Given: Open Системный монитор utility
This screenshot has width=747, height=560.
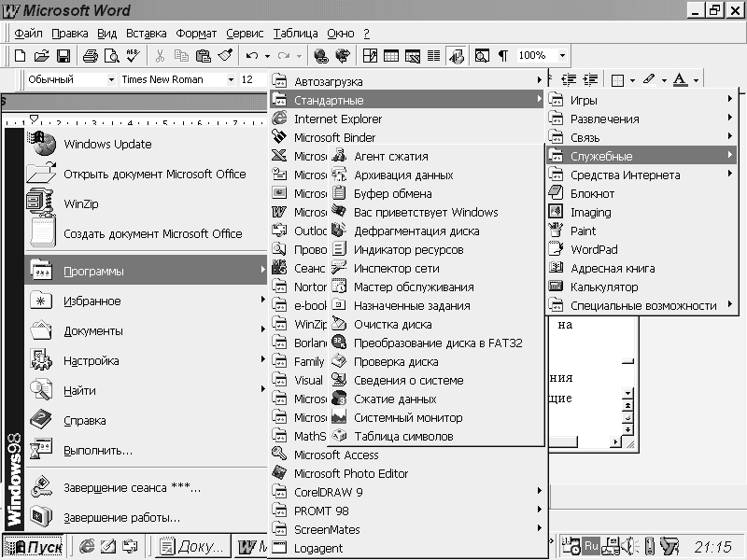Looking at the screenshot, I should (x=436, y=417).
